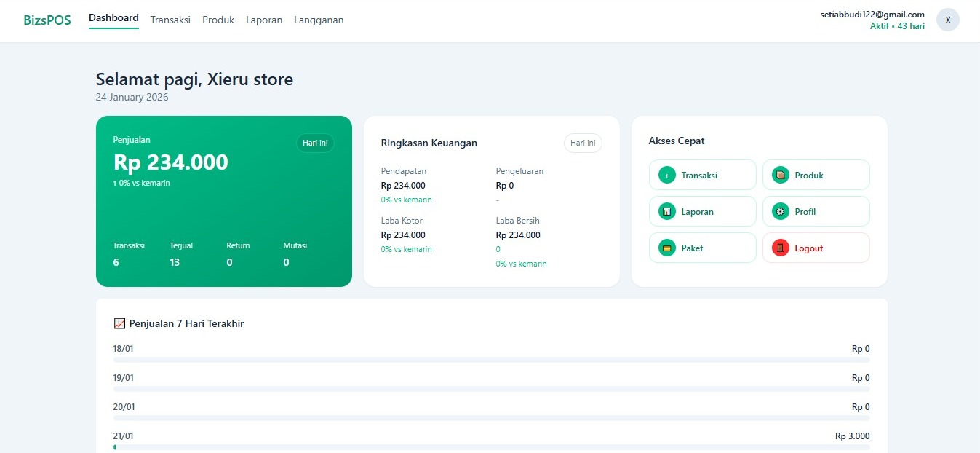
Task: Click the BizsPOS logo
Action: [47, 18]
